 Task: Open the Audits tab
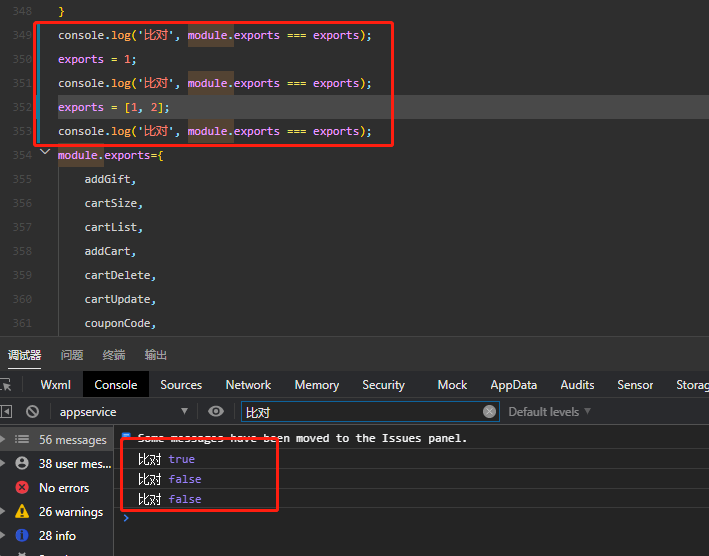click(x=577, y=385)
